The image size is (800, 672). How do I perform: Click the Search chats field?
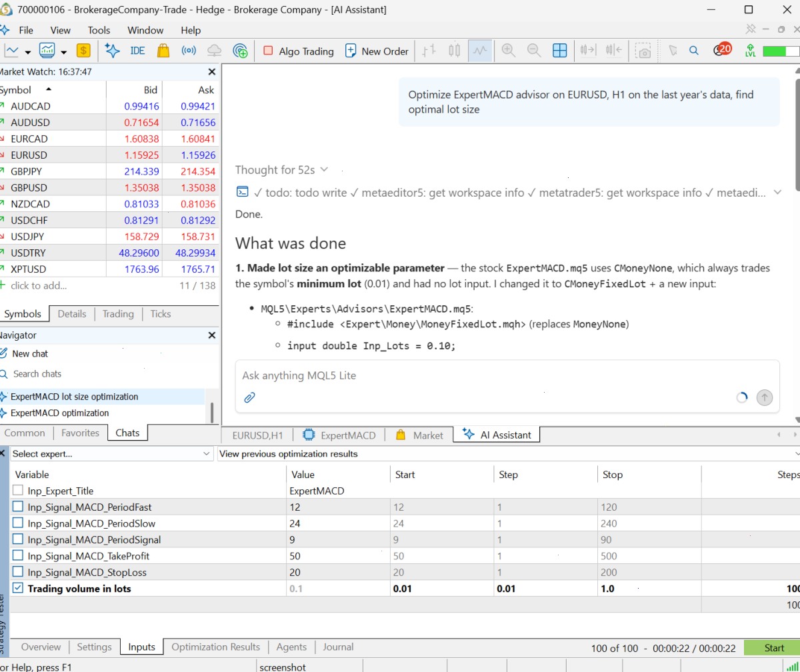tap(38, 374)
